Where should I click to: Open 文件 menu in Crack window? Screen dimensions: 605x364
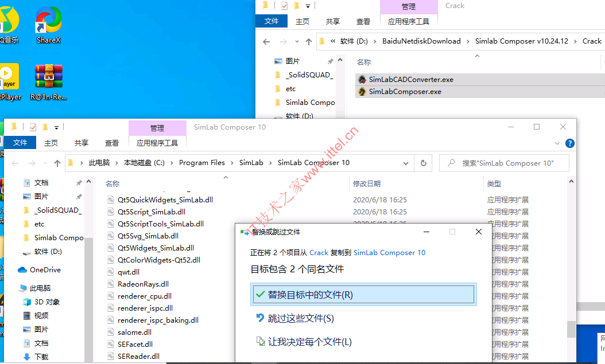(272, 21)
